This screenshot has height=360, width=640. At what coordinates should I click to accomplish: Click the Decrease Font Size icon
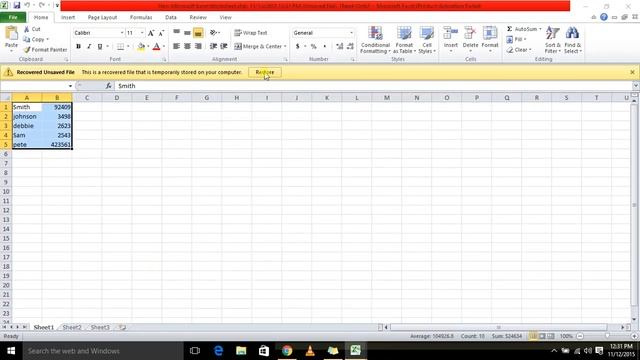[161, 33]
